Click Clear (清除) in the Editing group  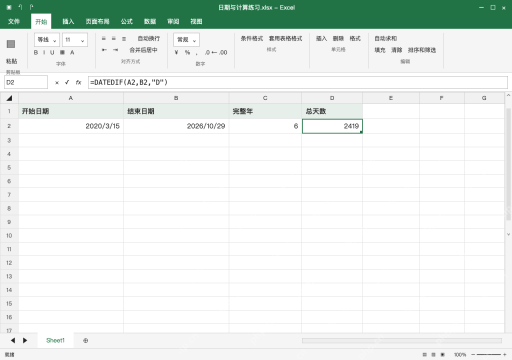click(x=397, y=50)
